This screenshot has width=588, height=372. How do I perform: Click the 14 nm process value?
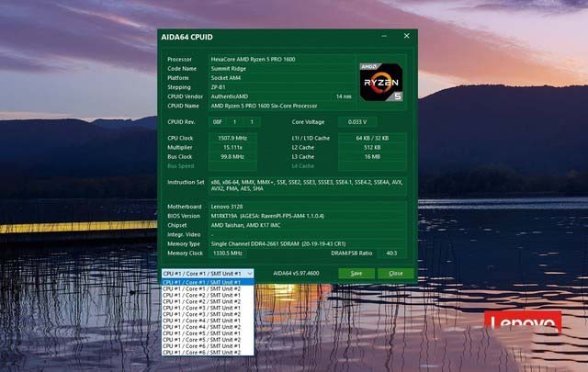[x=344, y=96]
